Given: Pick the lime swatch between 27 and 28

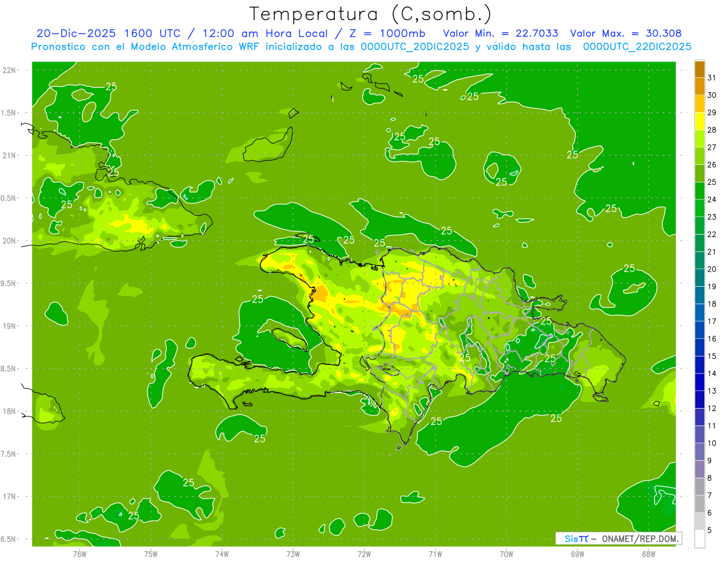Looking at the screenshot, I should tap(699, 139).
